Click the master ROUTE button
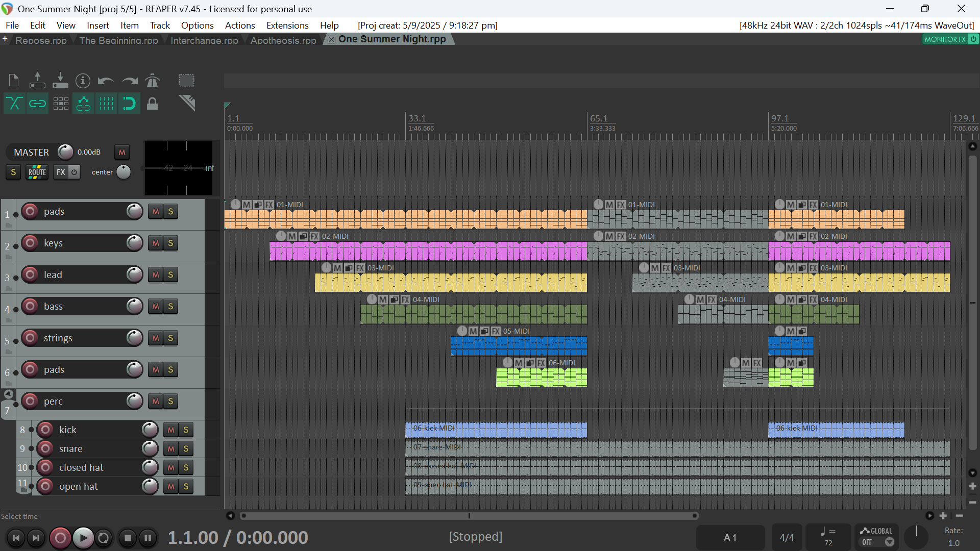Image resolution: width=980 pixels, height=551 pixels. click(37, 172)
